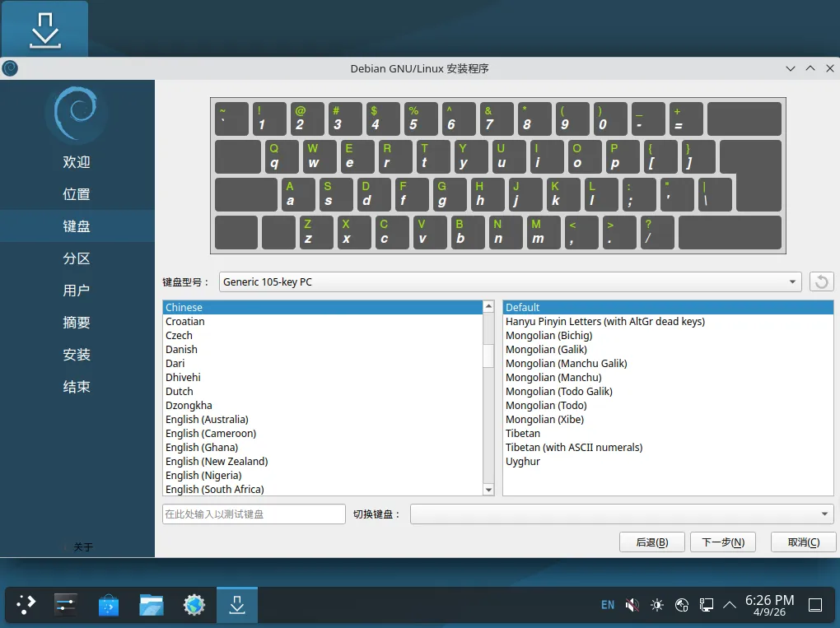Choose Uyghur variant
This screenshot has width=840, height=628.
coord(668,461)
